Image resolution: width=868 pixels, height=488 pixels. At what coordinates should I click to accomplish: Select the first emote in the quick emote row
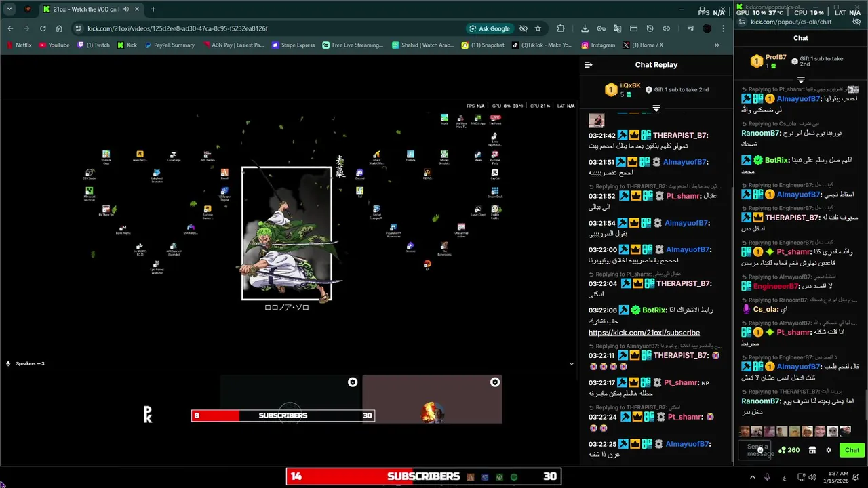pos(745,432)
